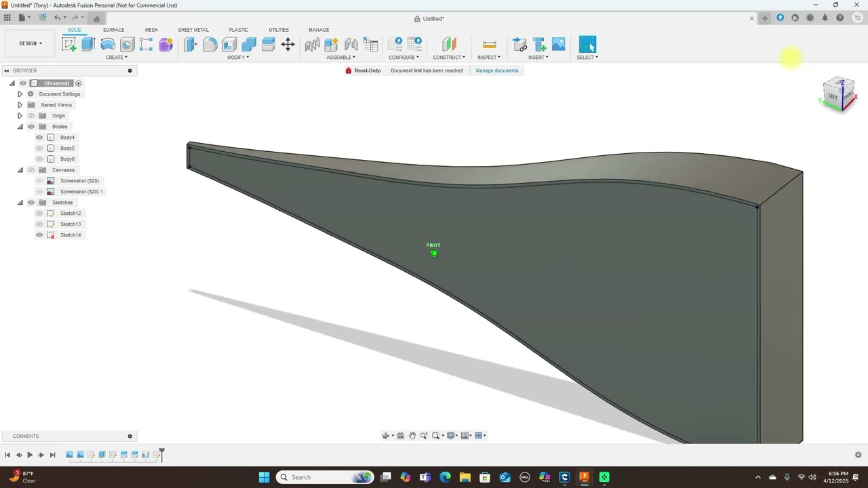The height and width of the screenshot is (488, 868).
Task: Play the design timeline
Action: point(30,455)
